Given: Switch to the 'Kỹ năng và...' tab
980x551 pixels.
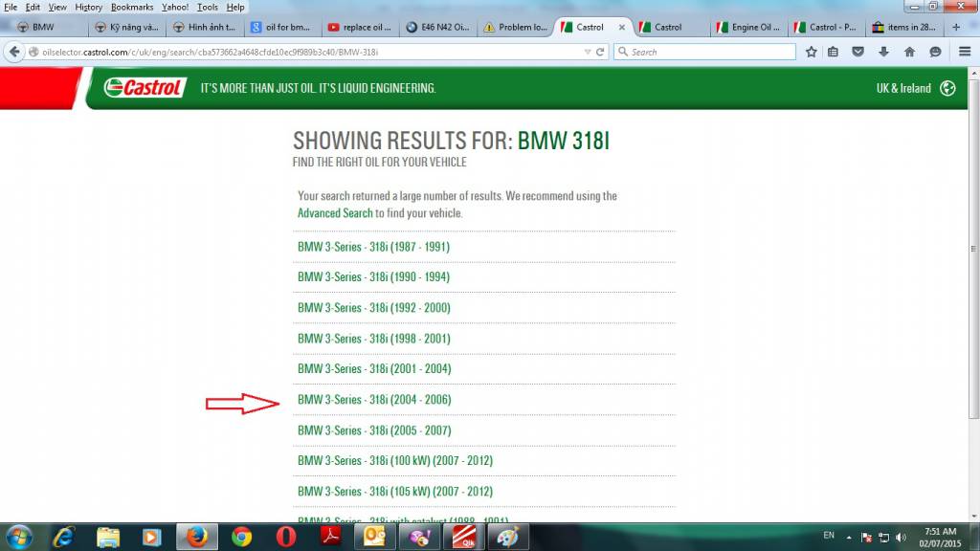Looking at the screenshot, I should coord(127,27).
